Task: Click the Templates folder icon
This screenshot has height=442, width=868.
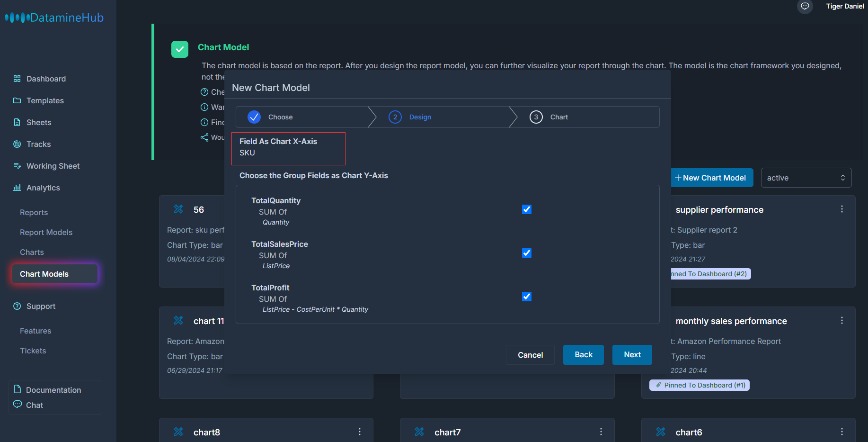Action: pyautogui.click(x=17, y=100)
